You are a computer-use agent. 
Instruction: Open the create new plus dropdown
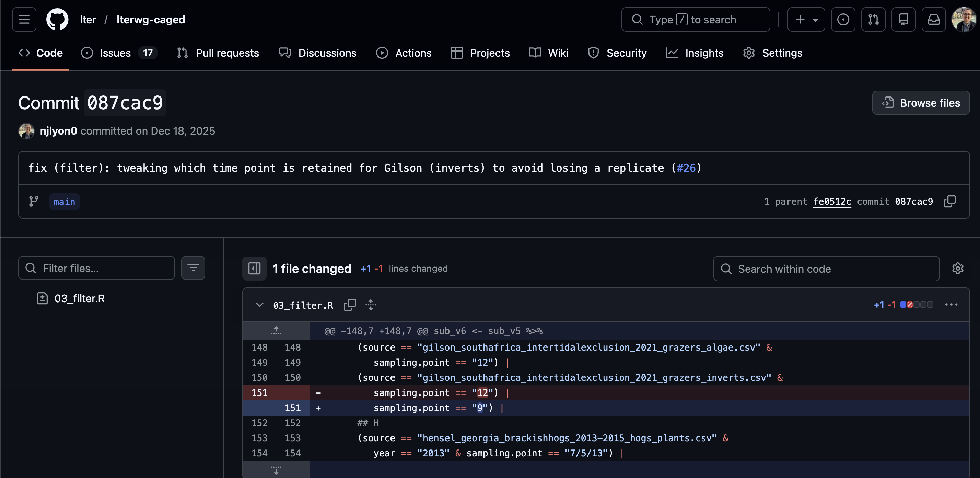tap(806, 20)
